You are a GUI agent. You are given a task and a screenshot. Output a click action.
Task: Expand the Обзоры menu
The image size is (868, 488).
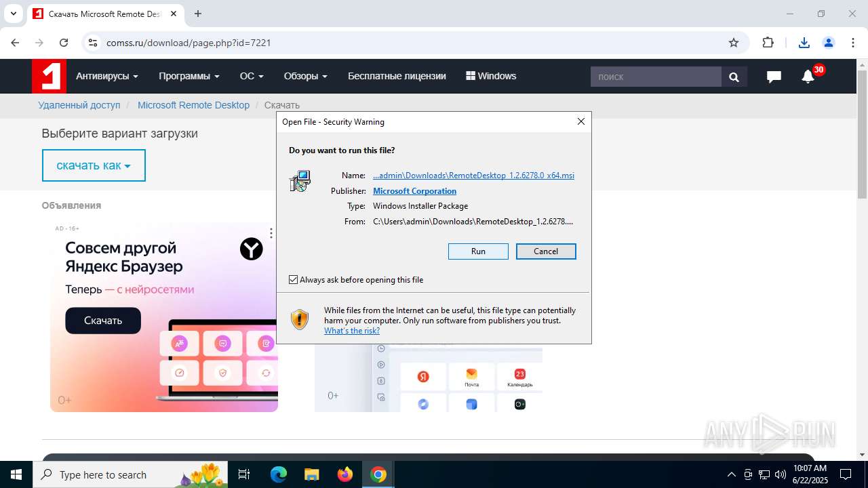point(306,76)
